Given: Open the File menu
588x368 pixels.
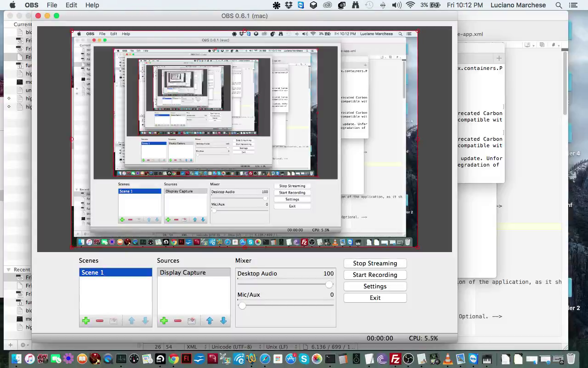Looking at the screenshot, I should pyautogui.click(x=52, y=5).
